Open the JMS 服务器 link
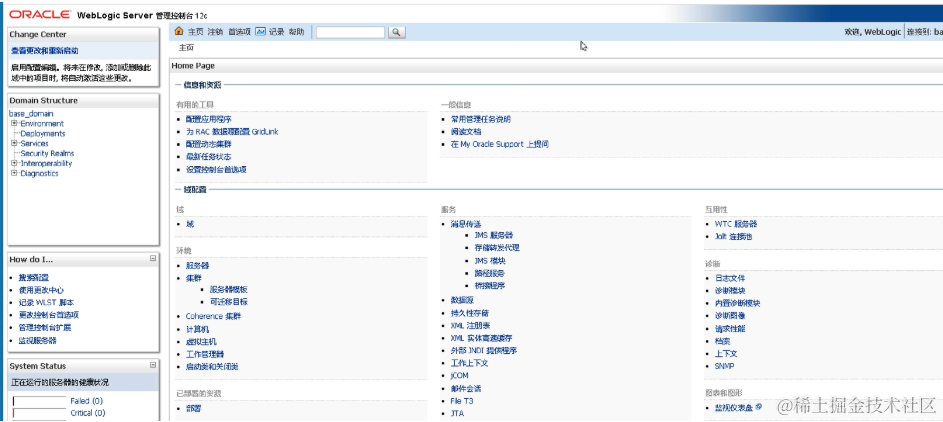 pyautogui.click(x=494, y=235)
